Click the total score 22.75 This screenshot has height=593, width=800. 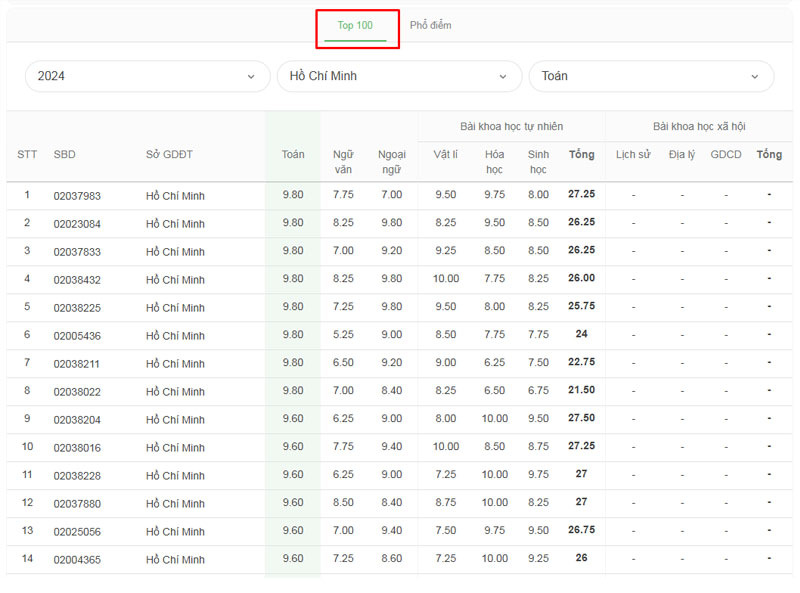(x=582, y=362)
